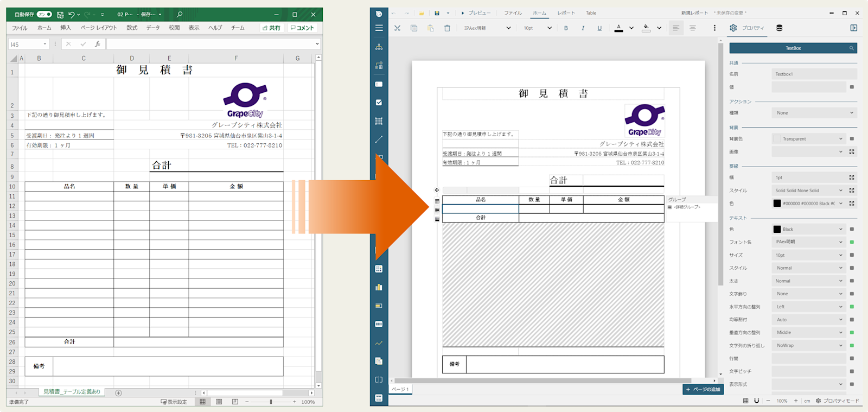This screenshot has height=412, width=868.
Task: Open Excel ページ レイアウト ribbon tab
Action: 99,28
